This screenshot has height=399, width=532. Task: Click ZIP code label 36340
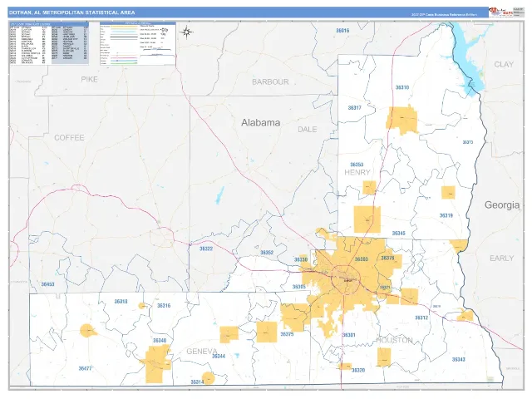coord(160,341)
